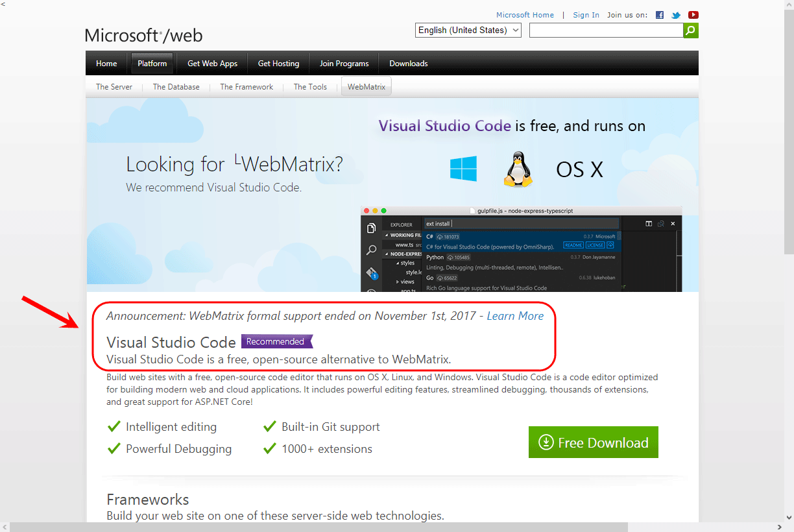Click the Windows logo in the banner
The width and height of the screenshot is (794, 532).
463,169
